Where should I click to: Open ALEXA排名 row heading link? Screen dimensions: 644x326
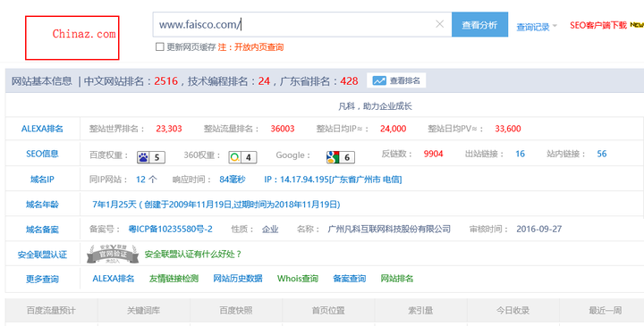tap(42, 129)
